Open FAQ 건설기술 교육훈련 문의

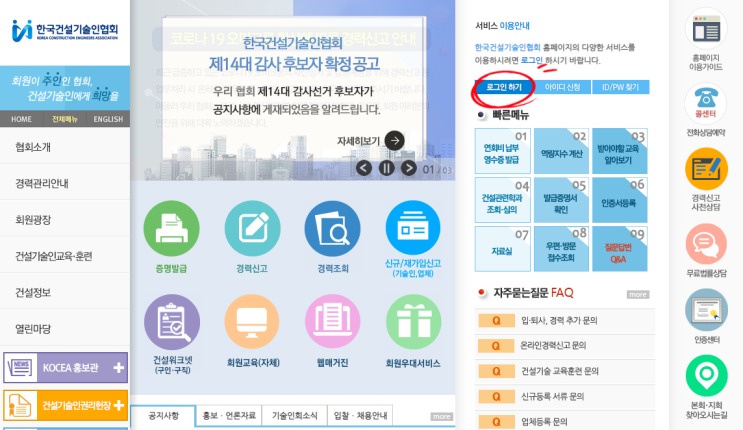pyautogui.click(x=565, y=371)
